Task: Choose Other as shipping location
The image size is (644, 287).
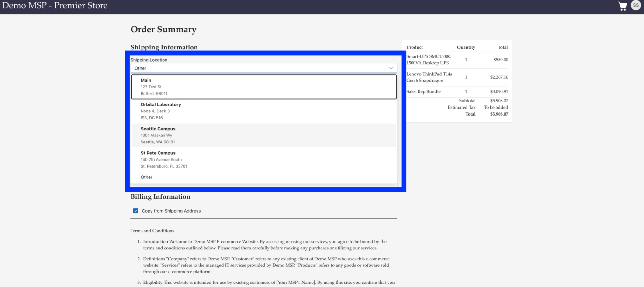Action: (146, 177)
